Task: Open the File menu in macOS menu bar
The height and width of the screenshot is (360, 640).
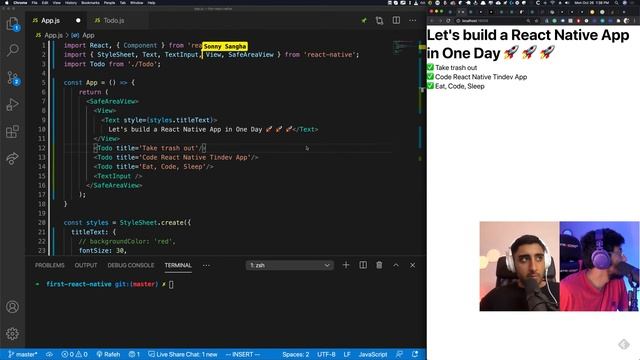Action: pyautogui.click(x=35, y=3)
